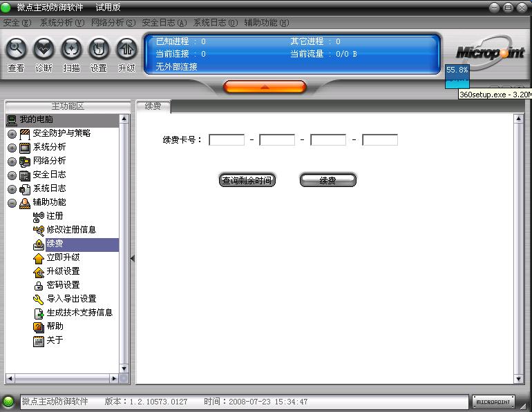Click the 生成技术支持信息 document icon
The height and width of the screenshot is (412, 532).
(39, 313)
